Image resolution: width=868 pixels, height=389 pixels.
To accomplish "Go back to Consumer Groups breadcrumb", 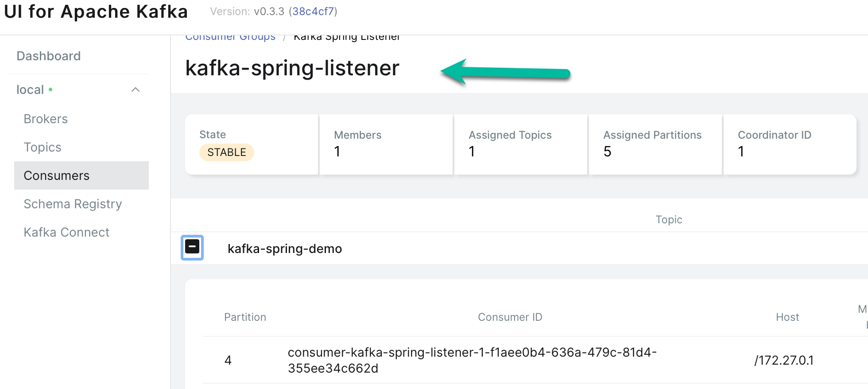I will 230,37.
